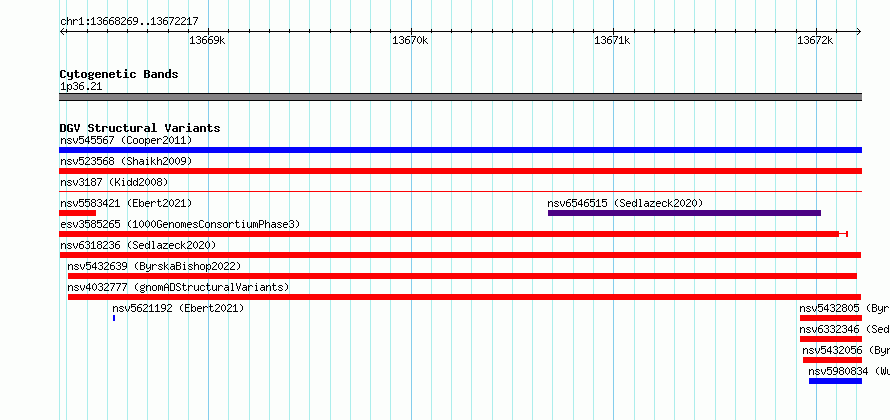Click the 1p36.21 band label
The width and height of the screenshot is (890, 420).
[81, 87]
